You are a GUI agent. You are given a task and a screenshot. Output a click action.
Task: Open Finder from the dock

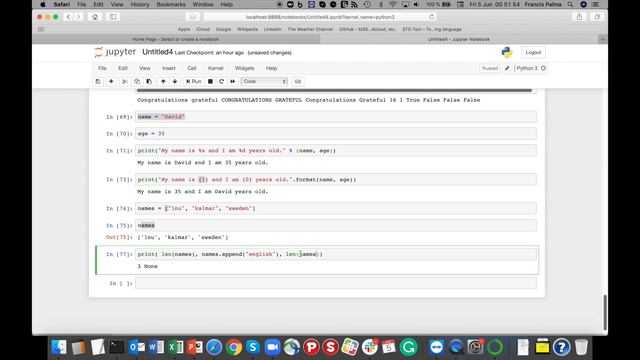(59, 347)
